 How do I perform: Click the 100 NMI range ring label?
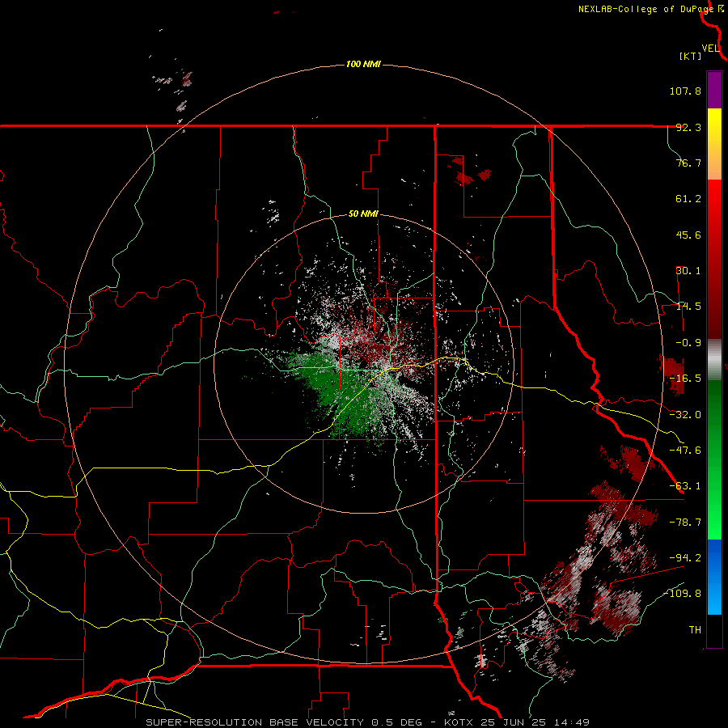[x=363, y=64]
